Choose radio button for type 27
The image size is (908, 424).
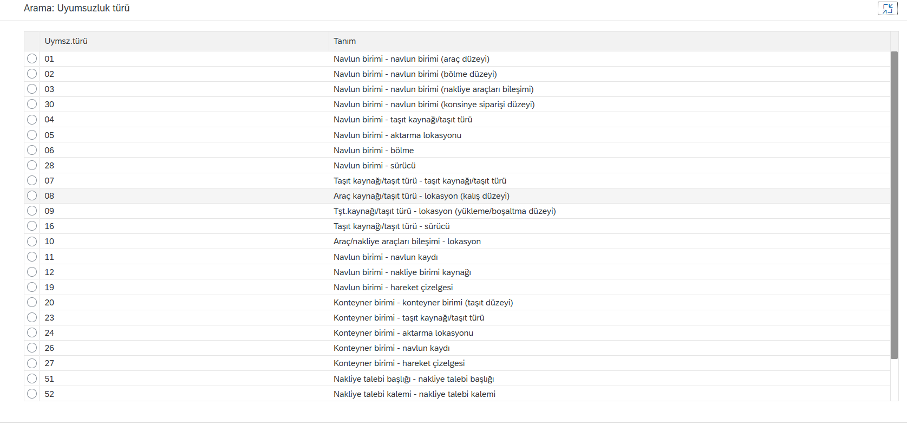(32, 363)
